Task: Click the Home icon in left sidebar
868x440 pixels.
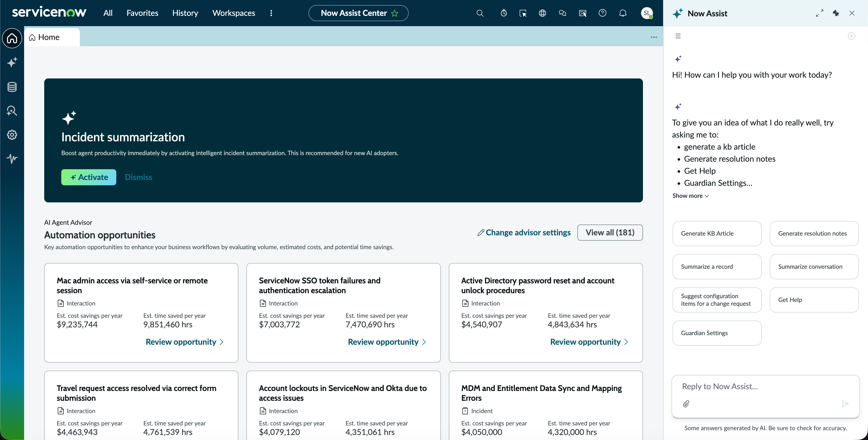Action: point(12,38)
